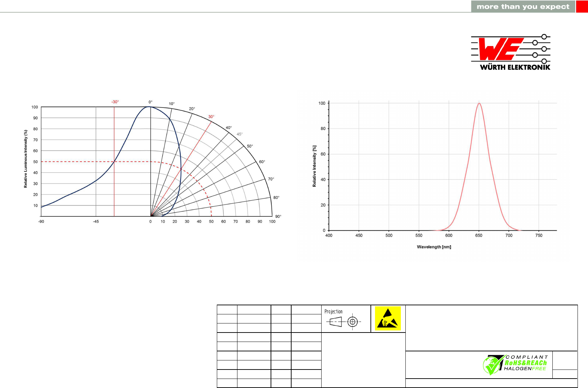Click the '10°' polar angle label

pyautogui.click(x=172, y=104)
